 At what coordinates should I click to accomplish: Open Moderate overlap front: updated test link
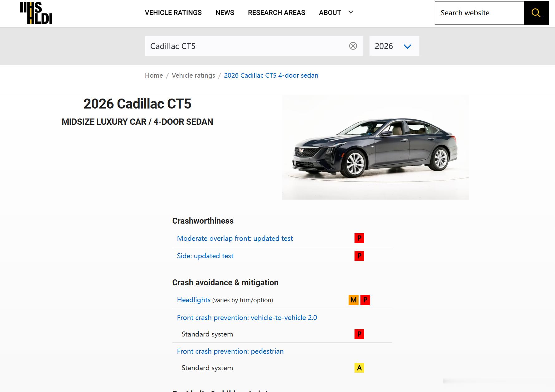click(x=235, y=239)
